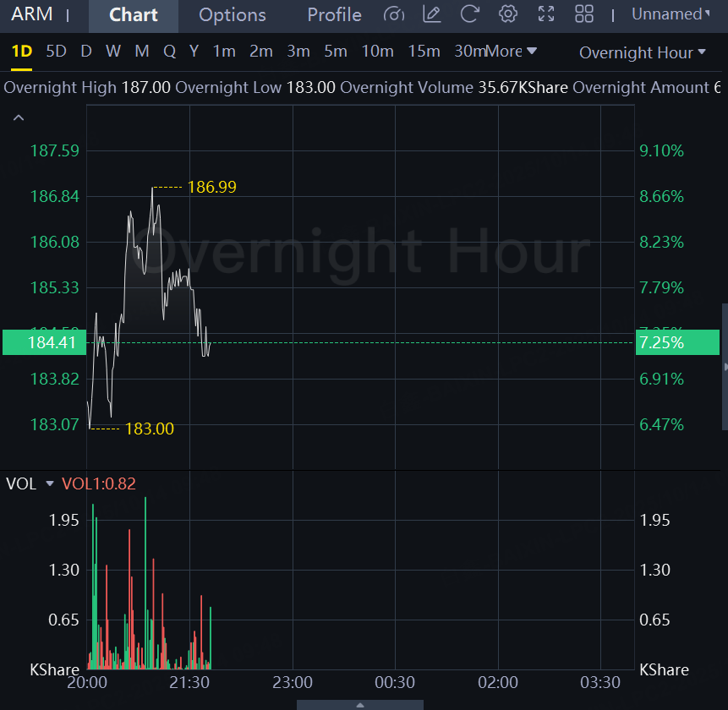Viewport: 728px width, 710px height.
Task: Switch to the Profile tab
Action: click(x=334, y=15)
